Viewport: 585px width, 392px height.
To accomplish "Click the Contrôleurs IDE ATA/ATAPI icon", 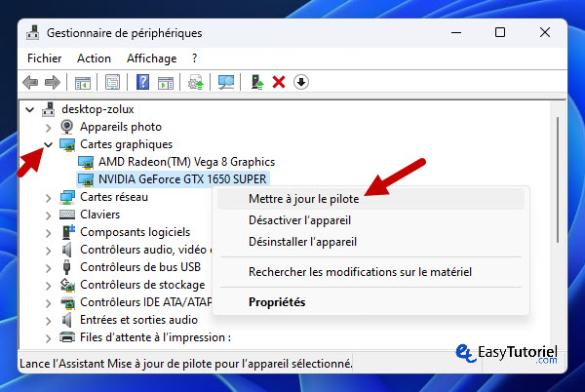I will (67, 302).
